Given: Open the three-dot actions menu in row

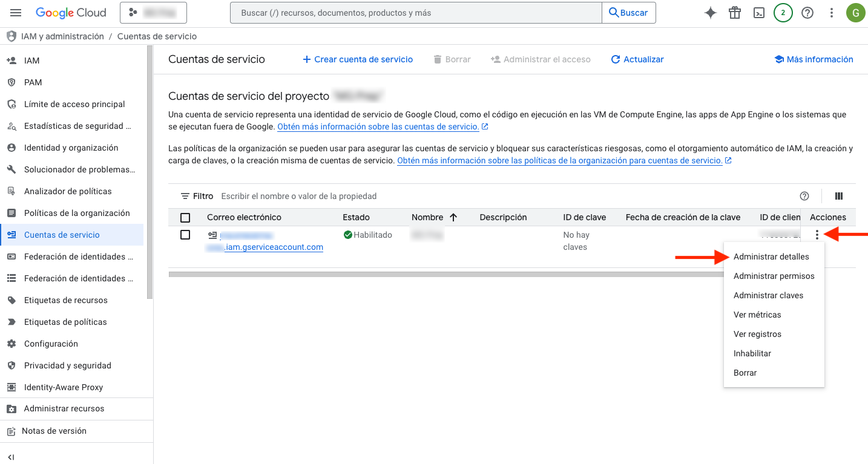Looking at the screenshot, I should tap(817, 235).
